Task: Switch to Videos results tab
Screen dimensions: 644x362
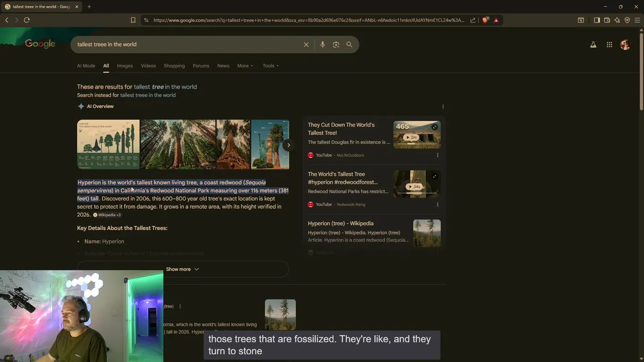Action: click(148, 66)
